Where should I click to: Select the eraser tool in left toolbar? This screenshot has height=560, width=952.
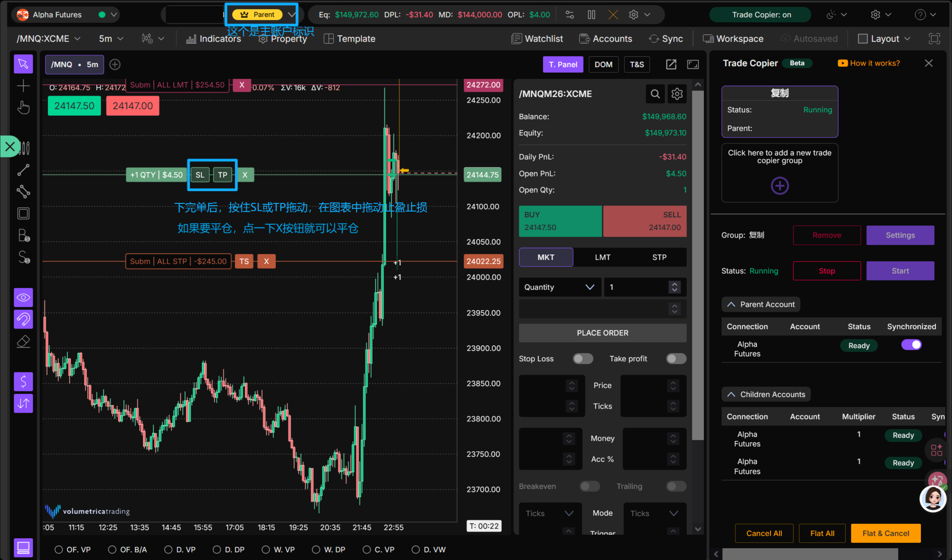click(x=23, y=341)
